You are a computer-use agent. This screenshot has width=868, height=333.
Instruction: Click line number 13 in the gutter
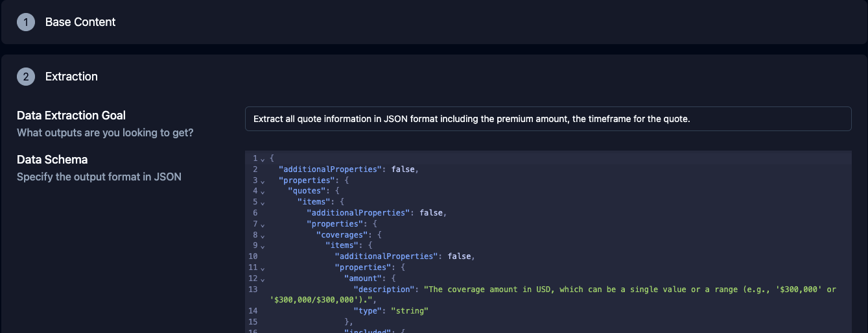[x=253, y=290]
